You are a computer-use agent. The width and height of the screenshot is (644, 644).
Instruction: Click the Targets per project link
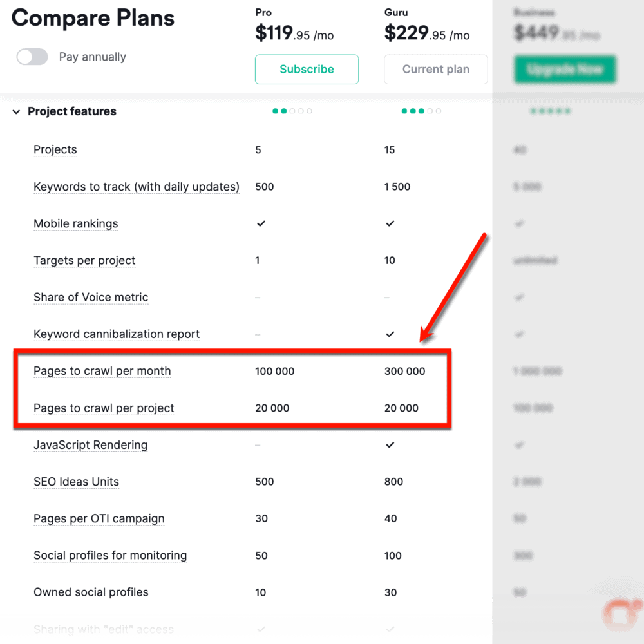tap(84, 260)
